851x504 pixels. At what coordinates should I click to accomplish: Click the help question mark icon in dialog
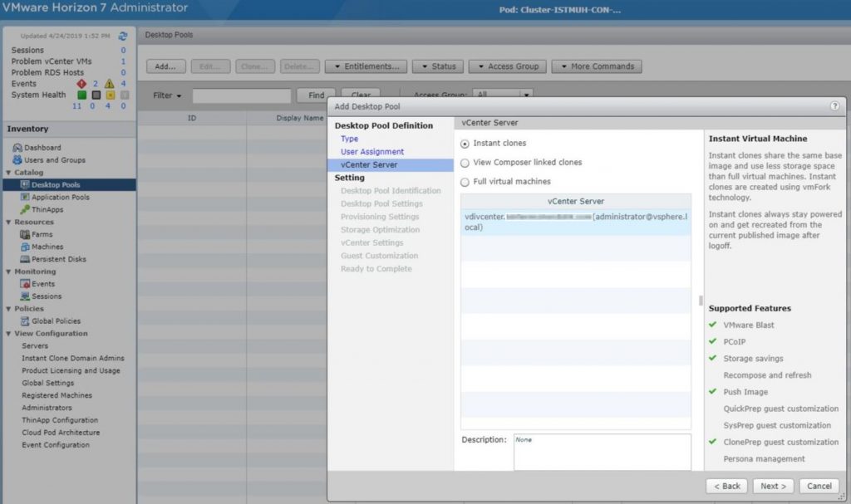pos(834,106)
